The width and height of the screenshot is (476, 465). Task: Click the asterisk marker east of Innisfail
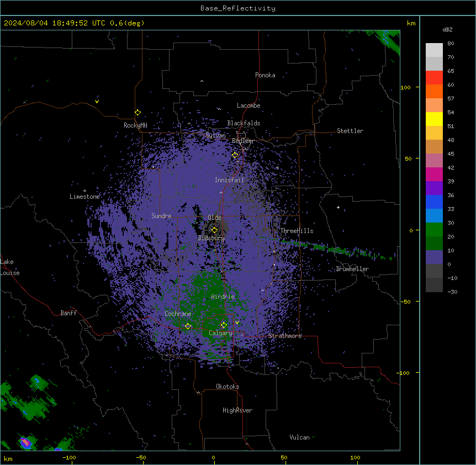coord(277,168)
